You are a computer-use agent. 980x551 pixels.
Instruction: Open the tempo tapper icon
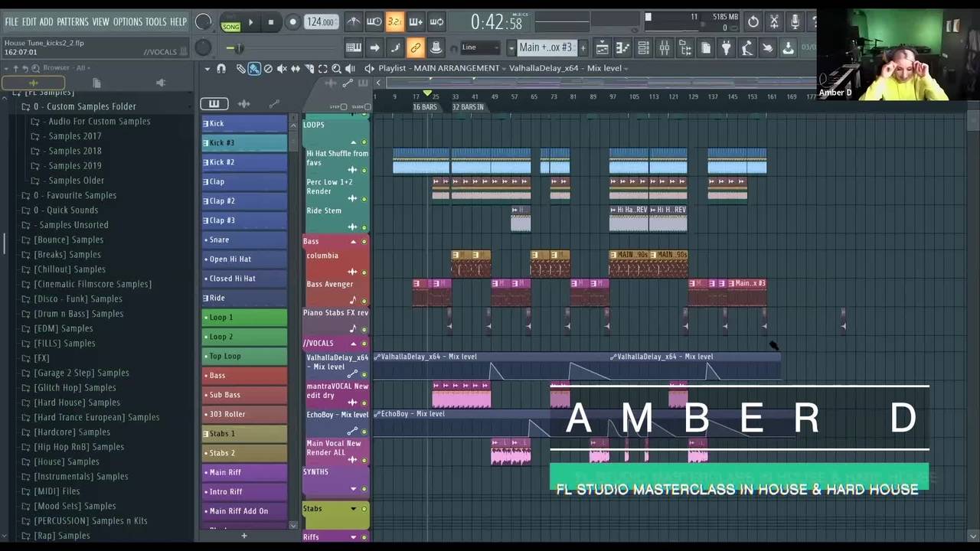(x=746, y=48)
